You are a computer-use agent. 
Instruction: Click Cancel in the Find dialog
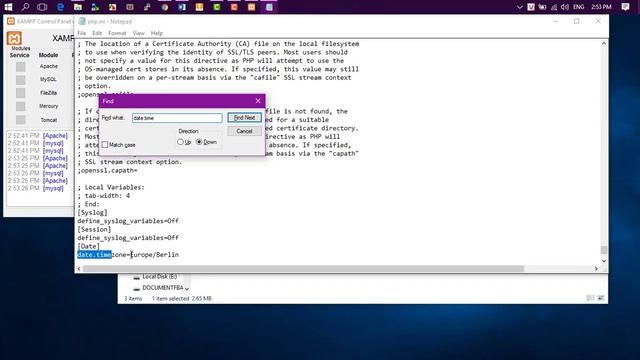(244, 131)
